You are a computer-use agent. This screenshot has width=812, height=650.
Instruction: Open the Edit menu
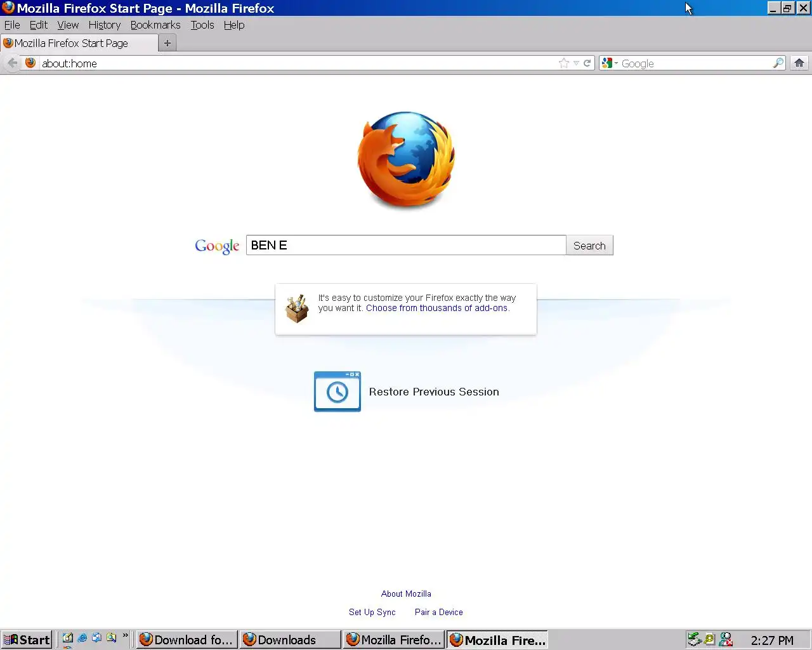[x=39, y=25]
